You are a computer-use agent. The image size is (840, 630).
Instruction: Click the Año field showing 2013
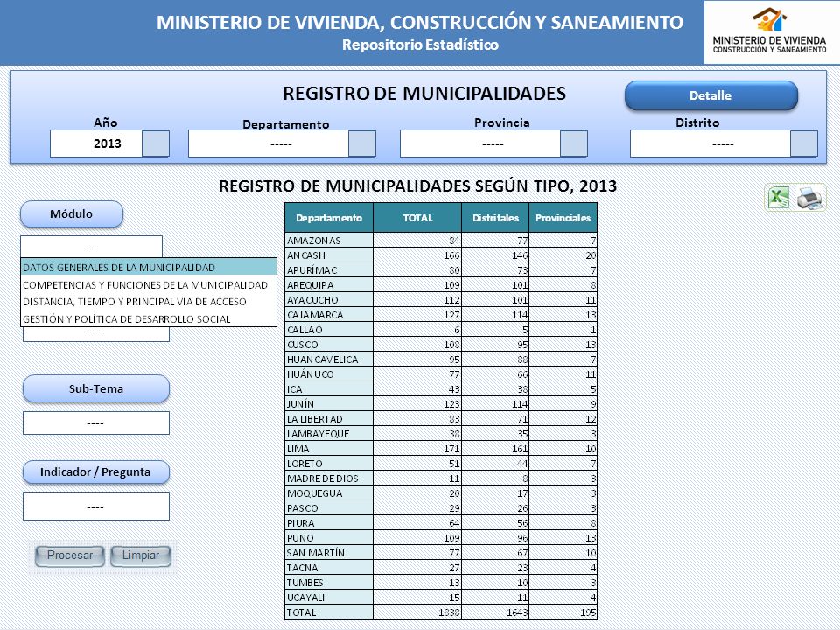(x=96, y=143)
